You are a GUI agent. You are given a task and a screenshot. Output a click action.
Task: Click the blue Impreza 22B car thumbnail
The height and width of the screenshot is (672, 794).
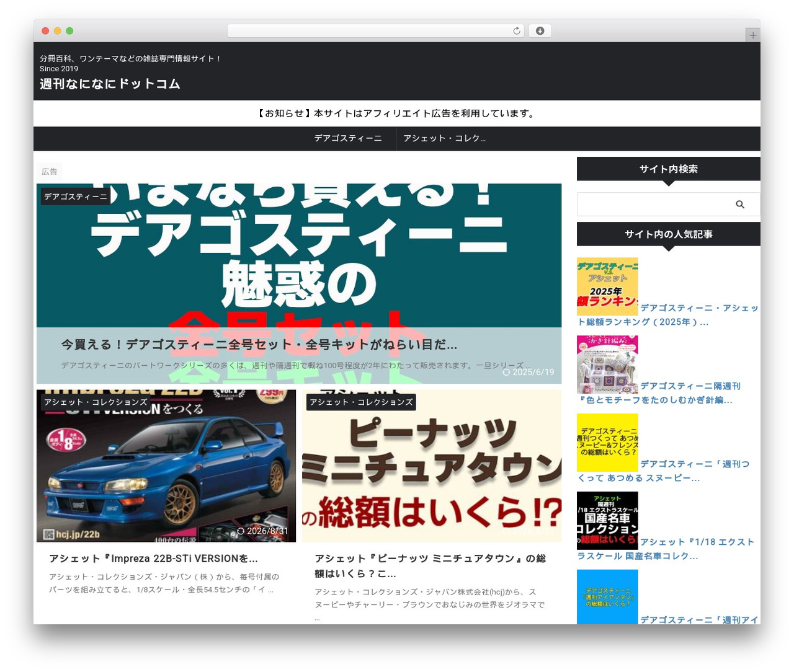tap(166, 466)
